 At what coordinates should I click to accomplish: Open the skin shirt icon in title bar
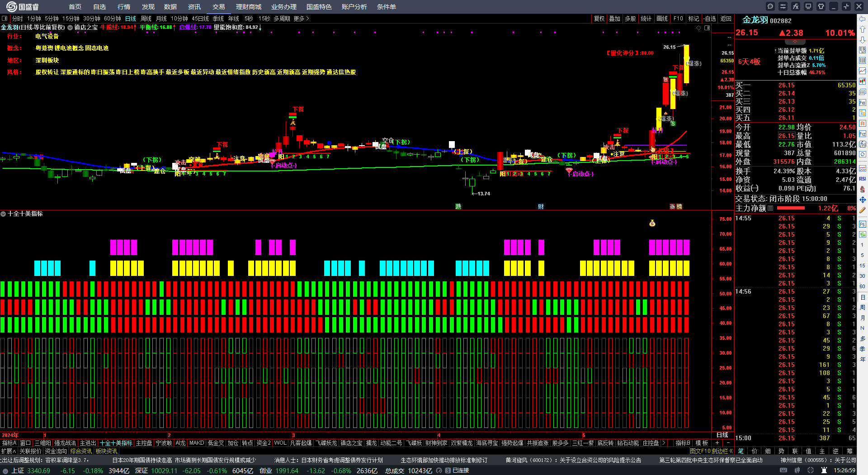pos(821,6)
